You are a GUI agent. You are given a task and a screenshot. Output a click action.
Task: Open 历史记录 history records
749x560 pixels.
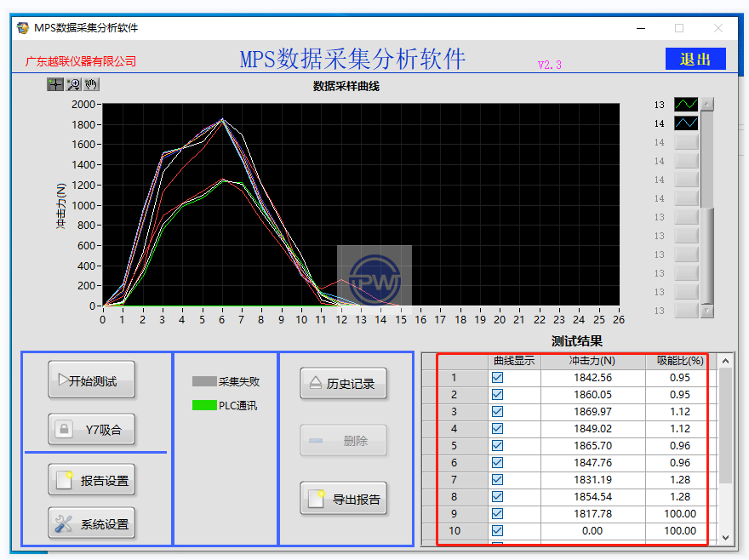click(x=343, y=384)
